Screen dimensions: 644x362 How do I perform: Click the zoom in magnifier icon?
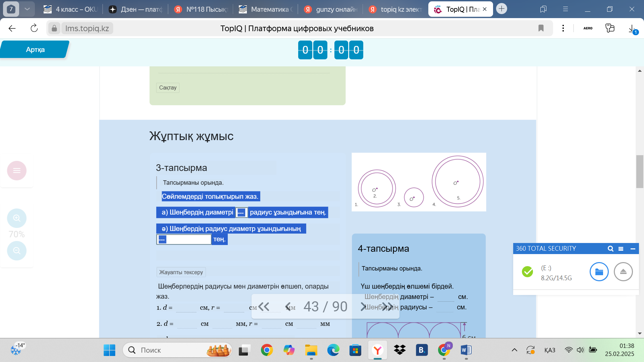click(16, 218)
